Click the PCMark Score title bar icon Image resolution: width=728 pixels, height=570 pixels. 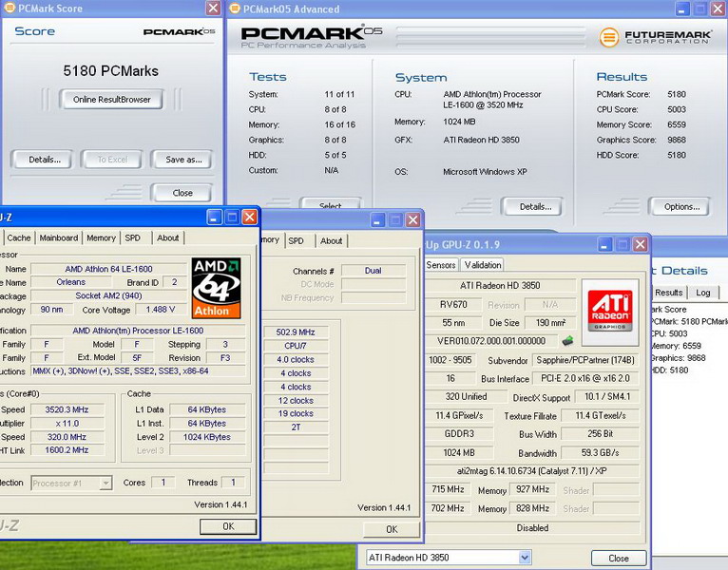pyautogui.click(x=10, y=8)
